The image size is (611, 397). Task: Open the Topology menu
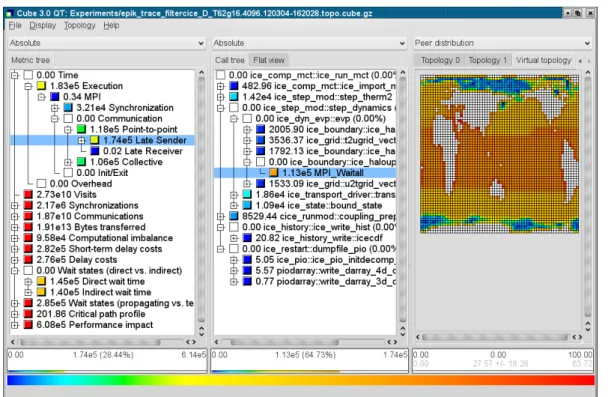[x=79, y=25]
